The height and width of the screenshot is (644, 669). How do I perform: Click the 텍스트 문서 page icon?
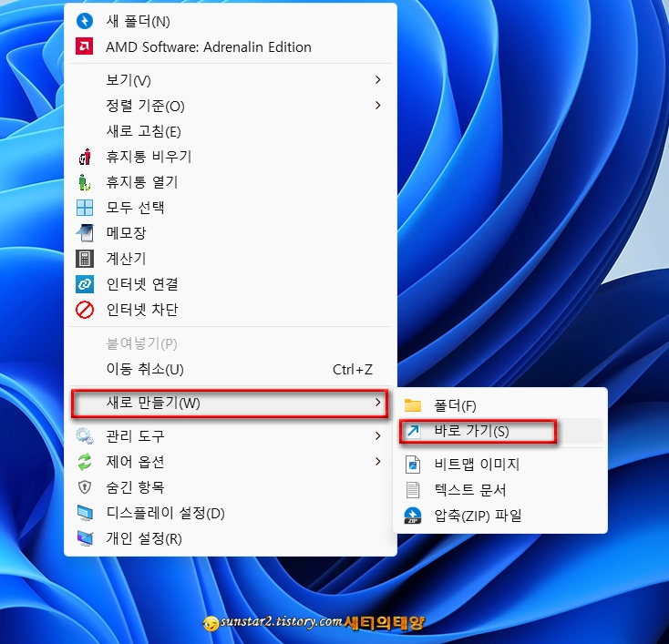coord(413,490)
